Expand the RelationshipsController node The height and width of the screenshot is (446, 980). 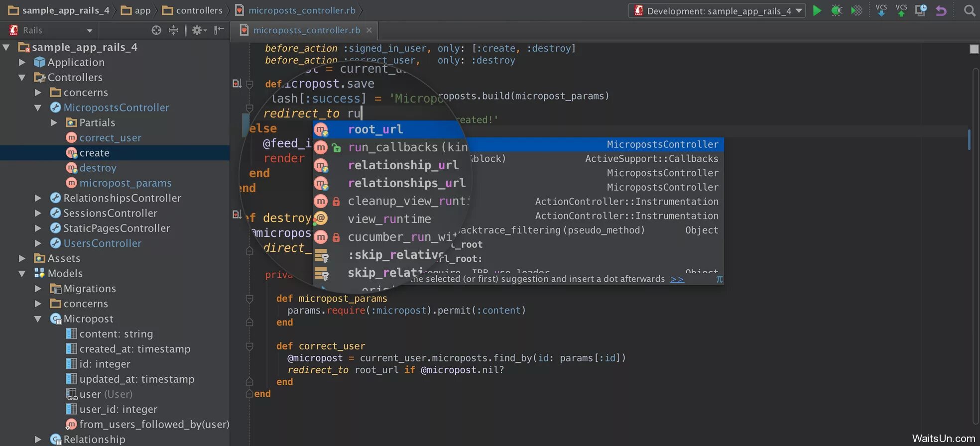[x=38, y=198]
